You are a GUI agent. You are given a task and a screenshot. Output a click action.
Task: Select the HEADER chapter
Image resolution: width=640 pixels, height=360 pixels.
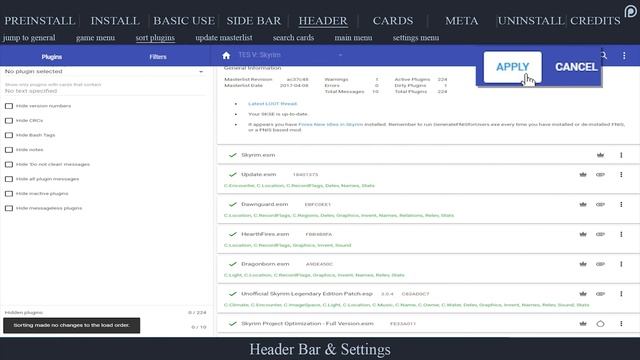pyautogui.click(x=323, y=20)
